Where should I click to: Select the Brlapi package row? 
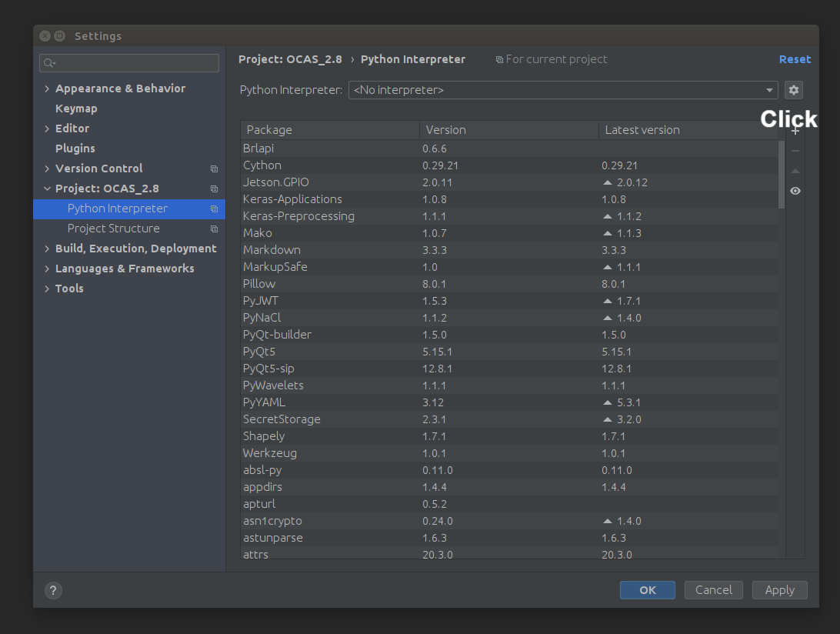[x=509, y=148]
